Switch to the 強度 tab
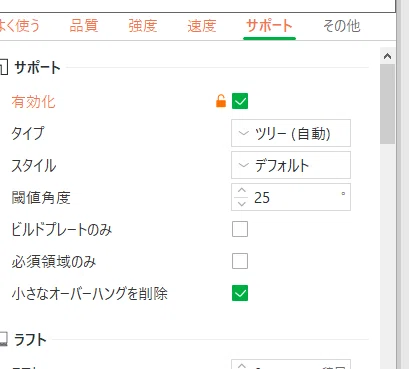The width and height of the screenshot is (409, 369). [x=143, y=26]
